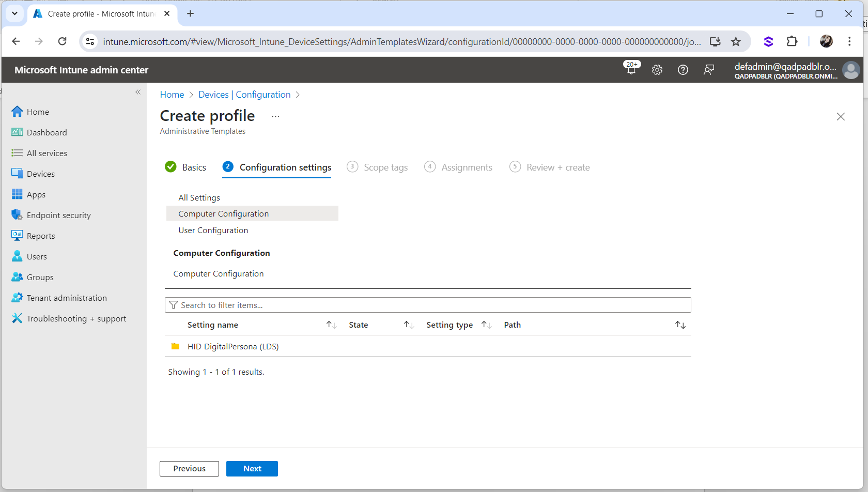This screenshot has height=492, width=868.
Task: Open Chrome three-dot menu
Action: pyautogui.click(x=849, y=41)
